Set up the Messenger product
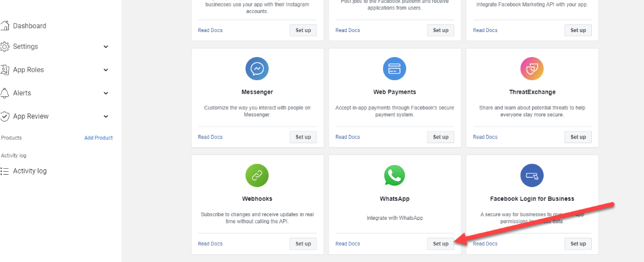 [x=303, y=137]
